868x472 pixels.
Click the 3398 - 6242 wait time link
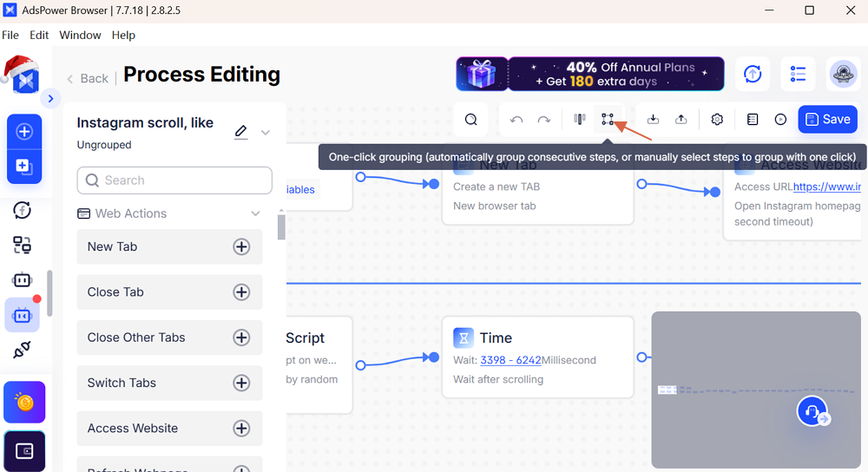pyautogui.click(x=510, y=360)
